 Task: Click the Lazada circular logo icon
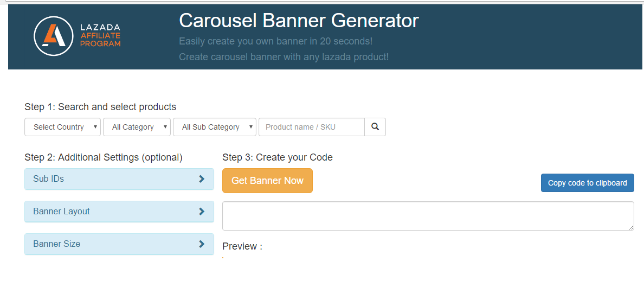[53, 36]
